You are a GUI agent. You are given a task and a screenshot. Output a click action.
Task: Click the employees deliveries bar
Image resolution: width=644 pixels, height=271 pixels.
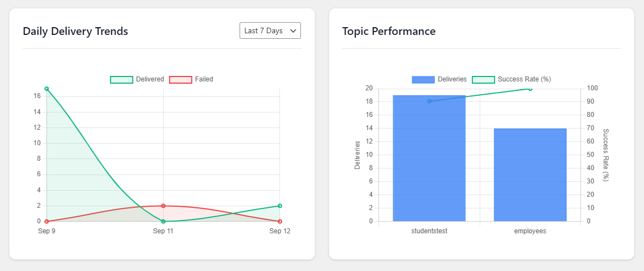(x=530, y=175)
